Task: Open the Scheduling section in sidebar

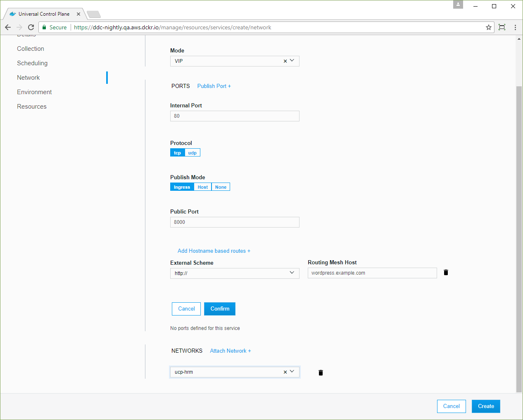Action: [32, 63]
